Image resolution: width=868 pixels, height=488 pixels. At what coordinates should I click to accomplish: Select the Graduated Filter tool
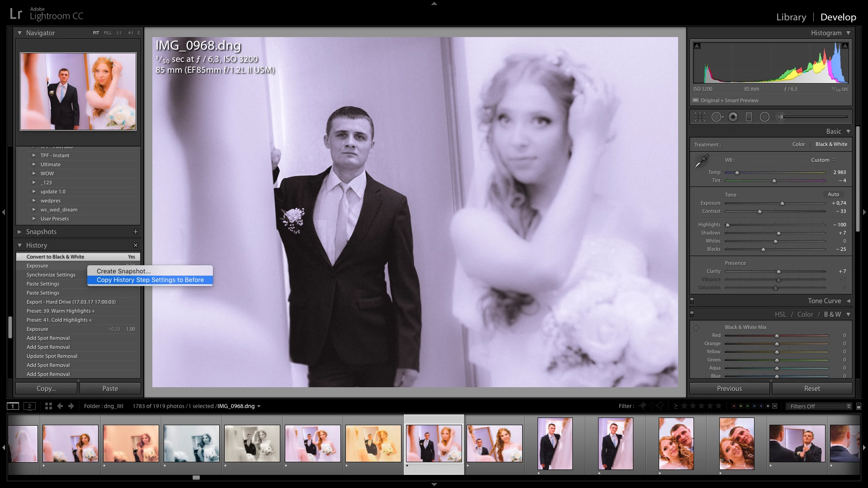tap(749, 117)
